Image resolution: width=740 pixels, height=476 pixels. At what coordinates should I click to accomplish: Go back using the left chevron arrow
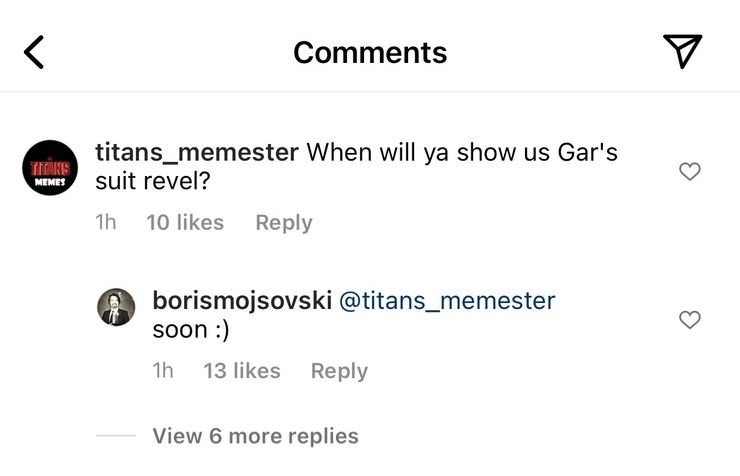pos(34,51)
